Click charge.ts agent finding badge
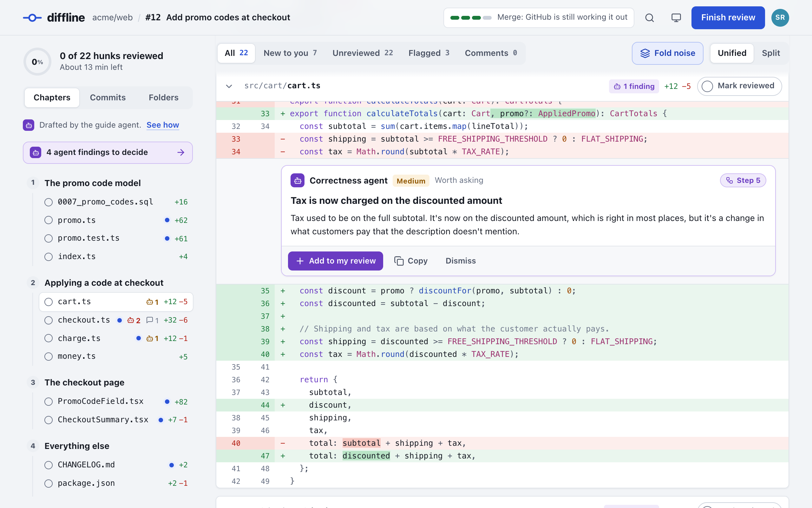This screenshot has height=508, width=812. (152, 338)
